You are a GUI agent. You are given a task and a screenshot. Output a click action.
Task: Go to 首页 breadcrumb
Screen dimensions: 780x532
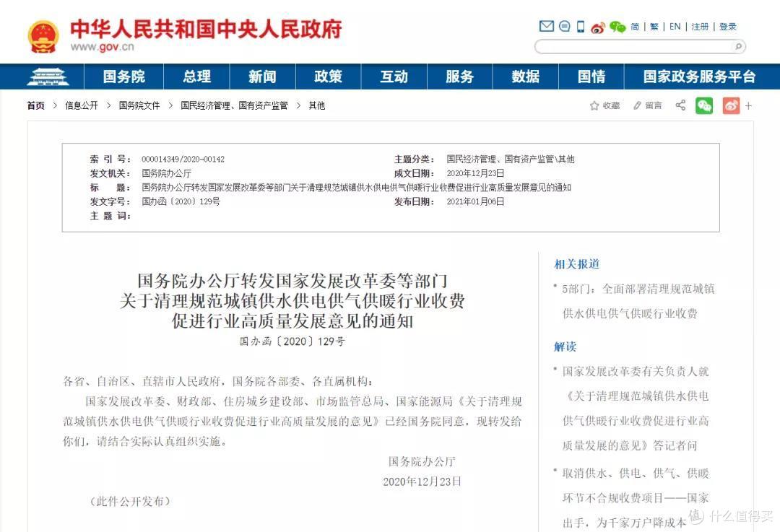36,105
